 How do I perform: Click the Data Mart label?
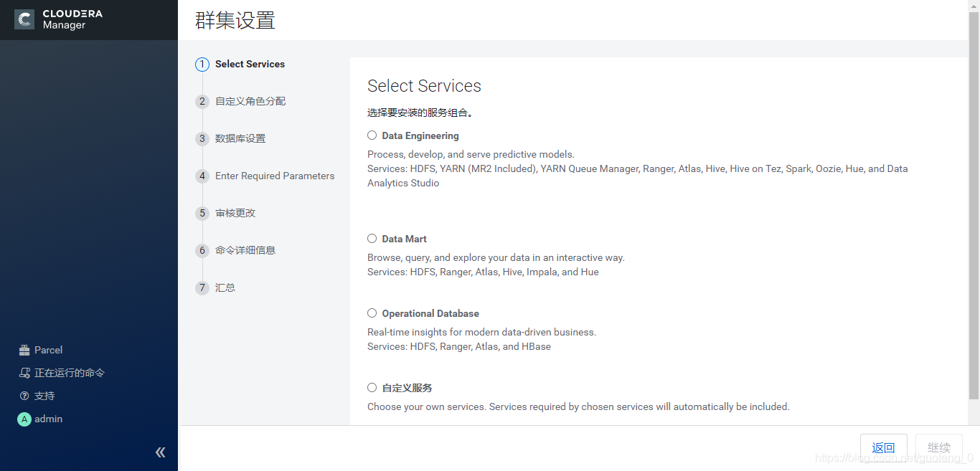404,239
